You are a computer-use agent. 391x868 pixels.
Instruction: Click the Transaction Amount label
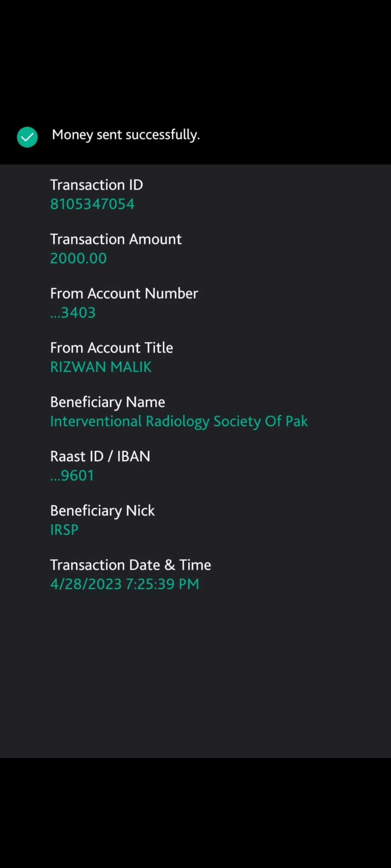coord(115,239)
